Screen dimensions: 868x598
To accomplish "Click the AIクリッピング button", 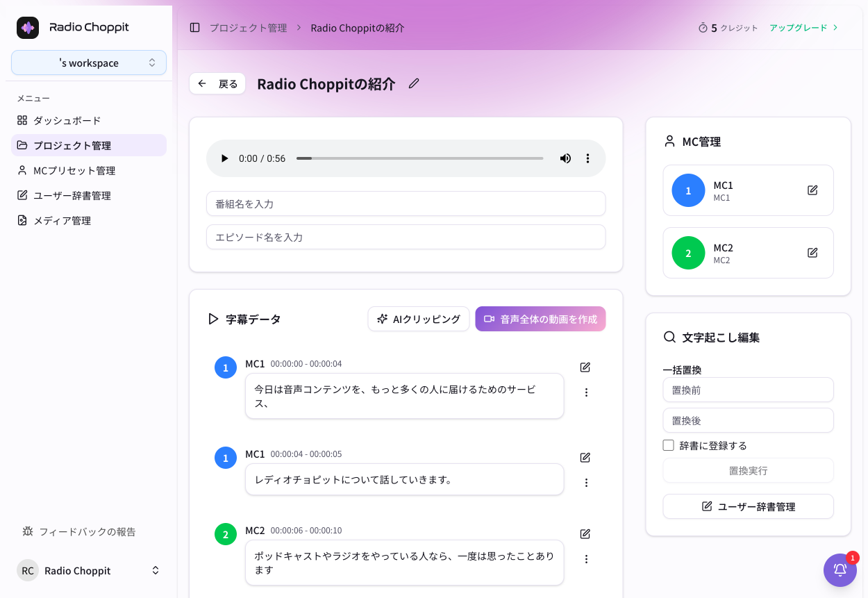I will (x=419, y=319).
